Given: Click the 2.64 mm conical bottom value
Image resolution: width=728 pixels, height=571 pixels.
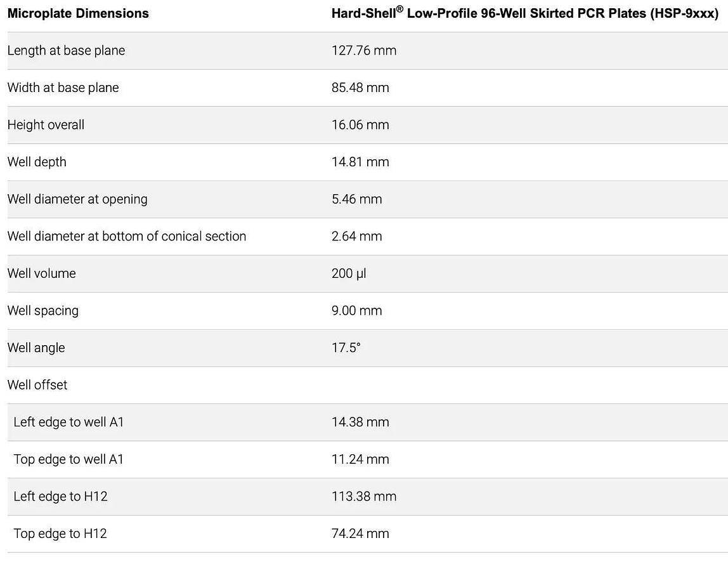Looking at the screenshot, I should tap(356, 236).
